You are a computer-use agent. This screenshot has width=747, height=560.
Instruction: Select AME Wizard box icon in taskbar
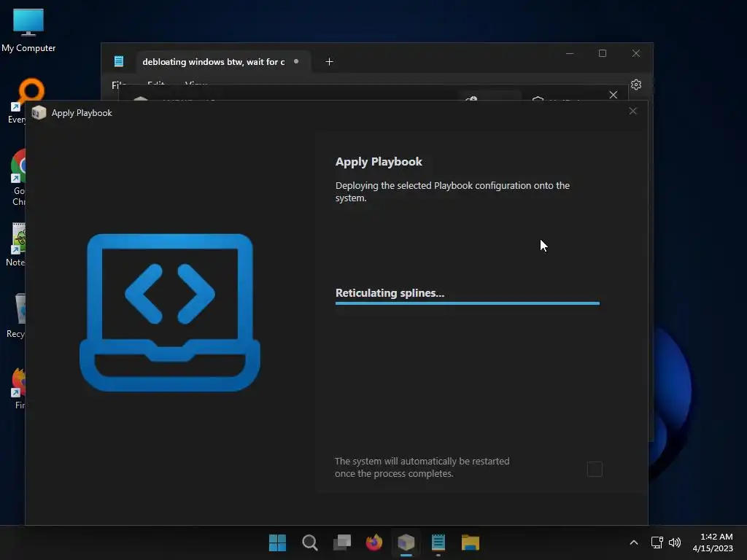coord(406,542)
